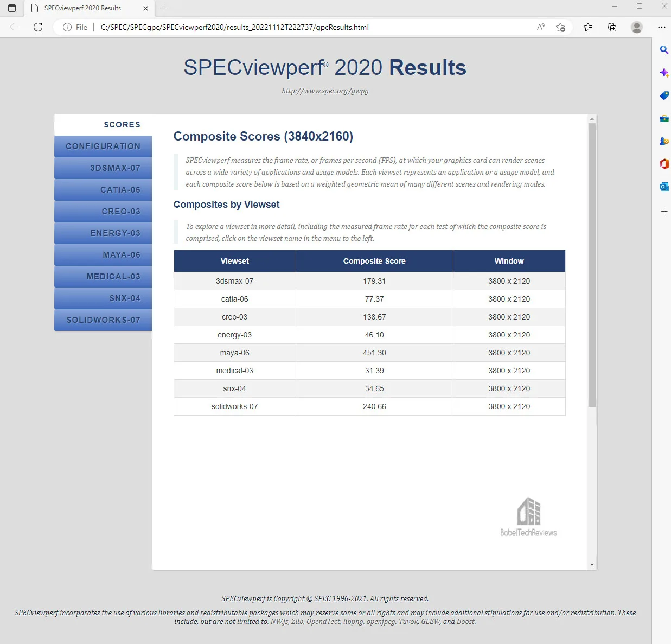Open the ENERGY-03 viewset menu
671x644 pixels.
(x=103, y=233)
